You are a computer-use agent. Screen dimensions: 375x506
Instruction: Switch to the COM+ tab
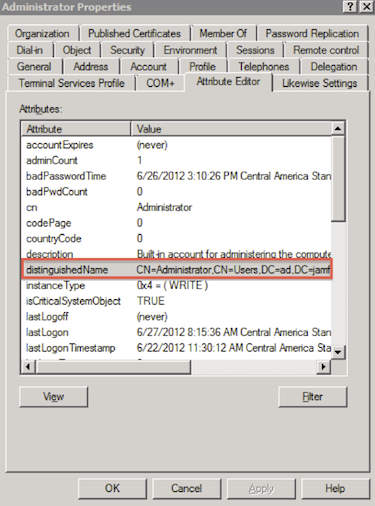160,83
